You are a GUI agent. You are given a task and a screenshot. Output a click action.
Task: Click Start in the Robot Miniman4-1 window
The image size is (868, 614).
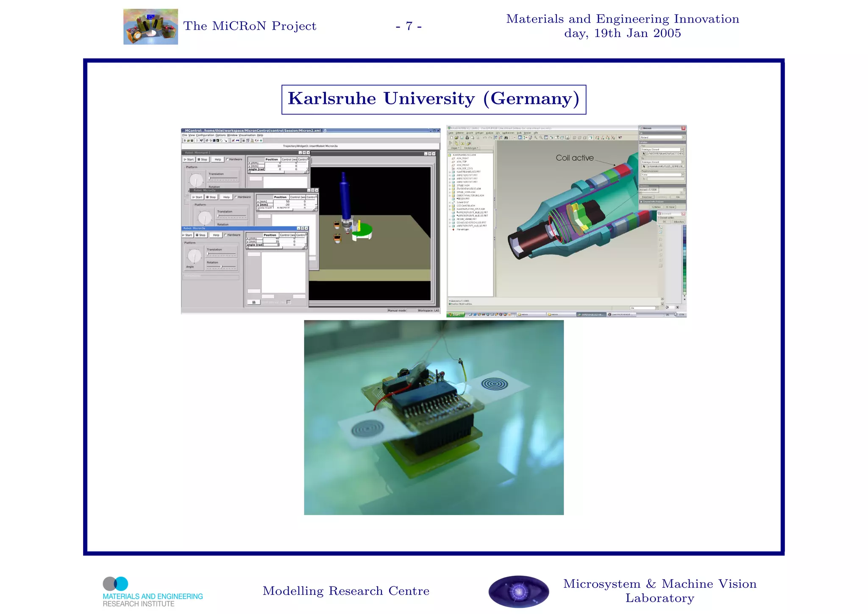pyautogui.click(x=189, y=159)
